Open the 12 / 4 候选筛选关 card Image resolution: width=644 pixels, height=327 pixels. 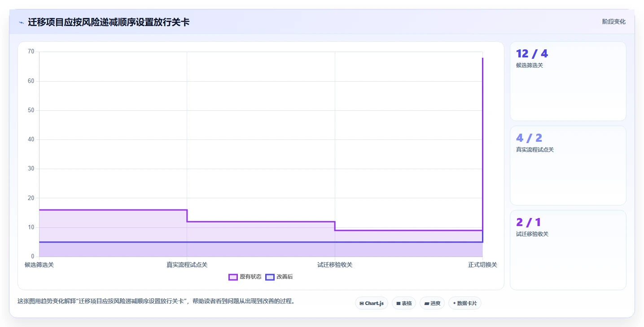click(x=568, y=81)
